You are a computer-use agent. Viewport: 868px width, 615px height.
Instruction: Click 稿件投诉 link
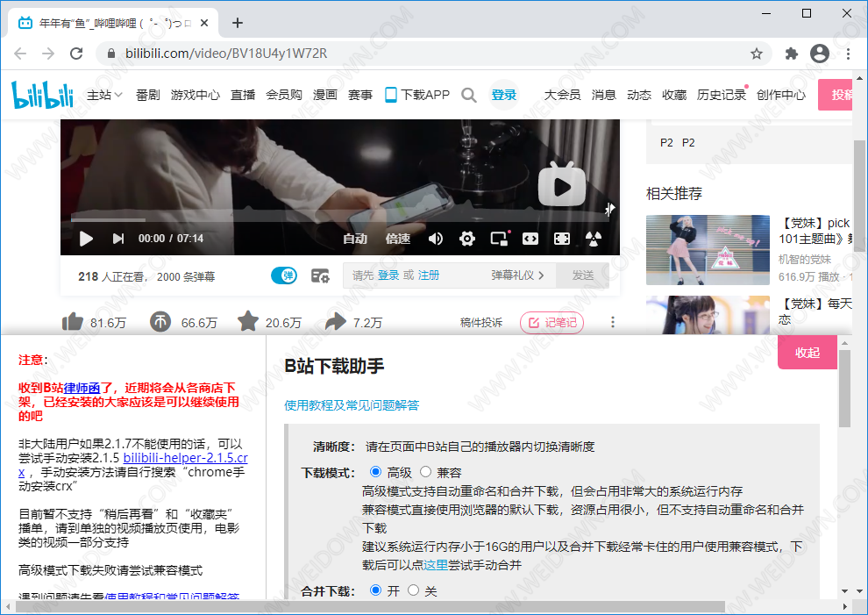click(x=481, y=323)
